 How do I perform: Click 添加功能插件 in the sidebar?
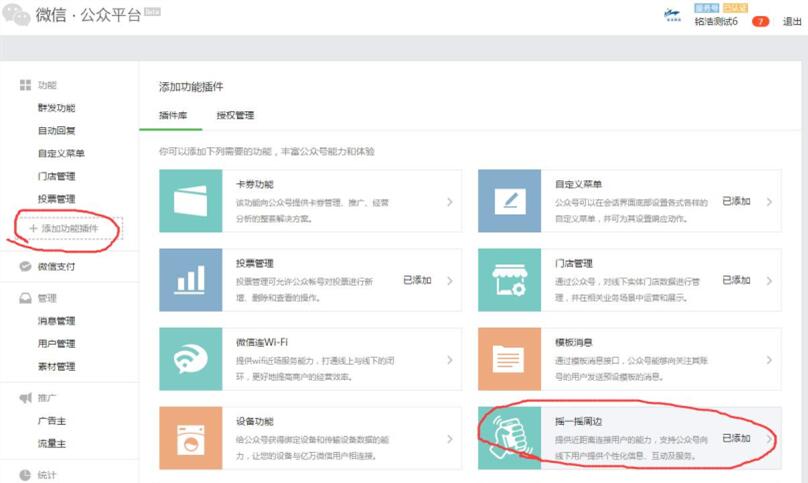70,229
